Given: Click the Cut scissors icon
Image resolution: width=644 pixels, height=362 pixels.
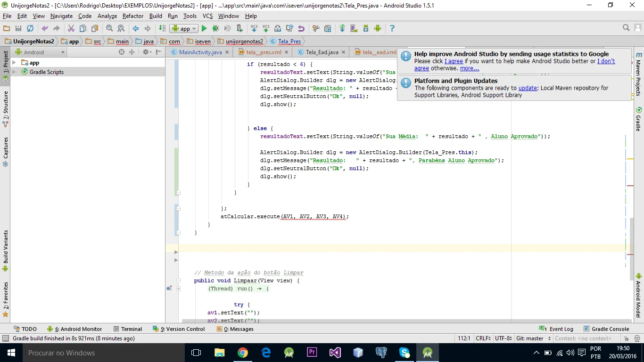Looking at the screenshot, I should click(71, 29).
